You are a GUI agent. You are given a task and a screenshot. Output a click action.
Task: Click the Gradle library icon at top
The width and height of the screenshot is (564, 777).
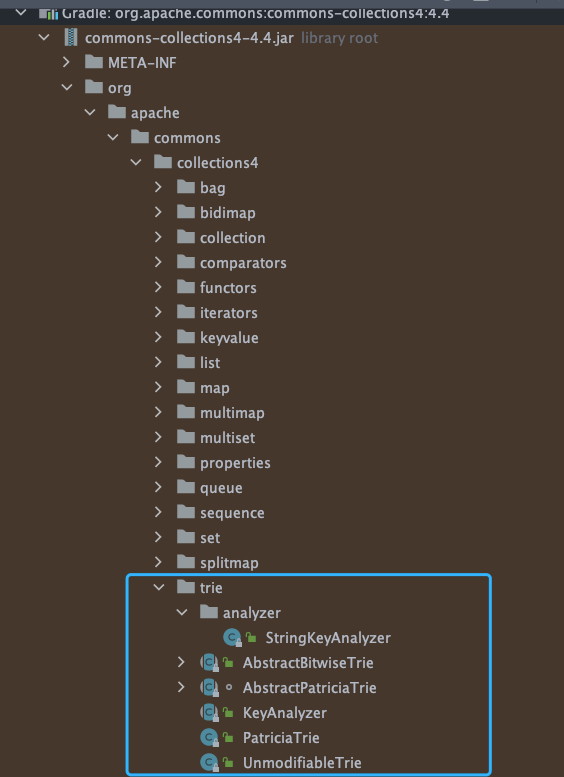49,13
